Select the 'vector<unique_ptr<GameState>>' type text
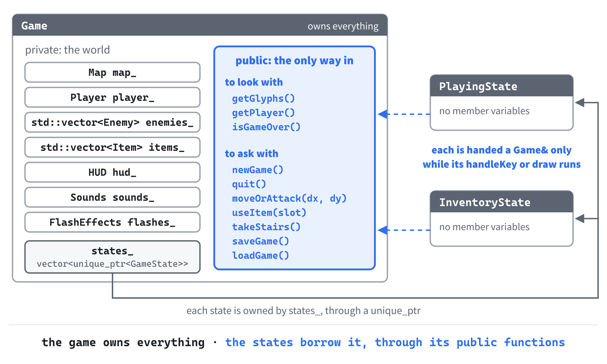This screenshot has width=607, height=364. coord(112,264)
